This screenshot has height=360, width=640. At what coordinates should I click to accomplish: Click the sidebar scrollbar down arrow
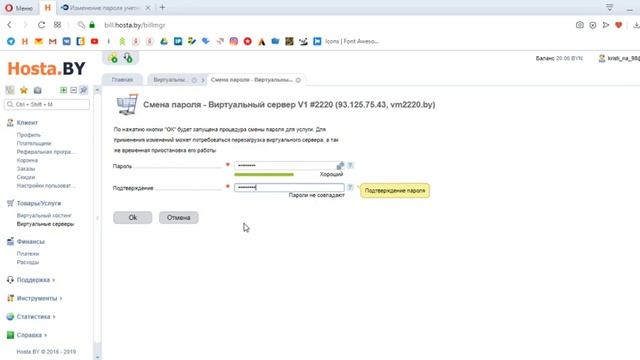(x=97, y=357)
